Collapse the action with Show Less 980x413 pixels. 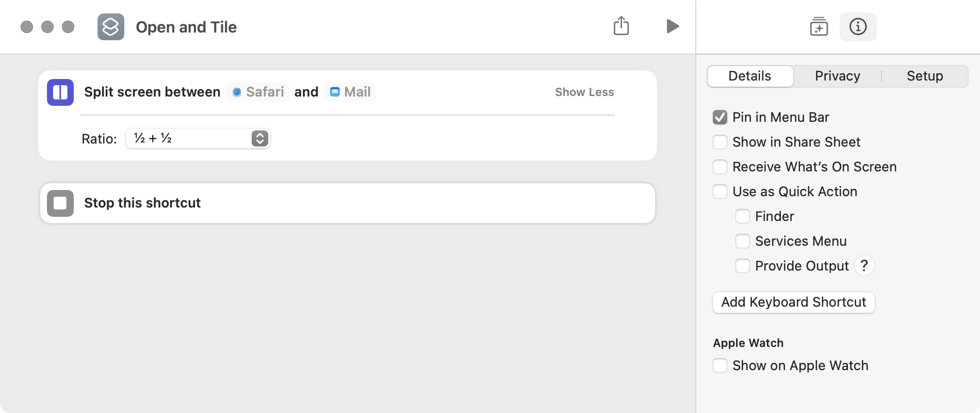click(x=584, y=92)
